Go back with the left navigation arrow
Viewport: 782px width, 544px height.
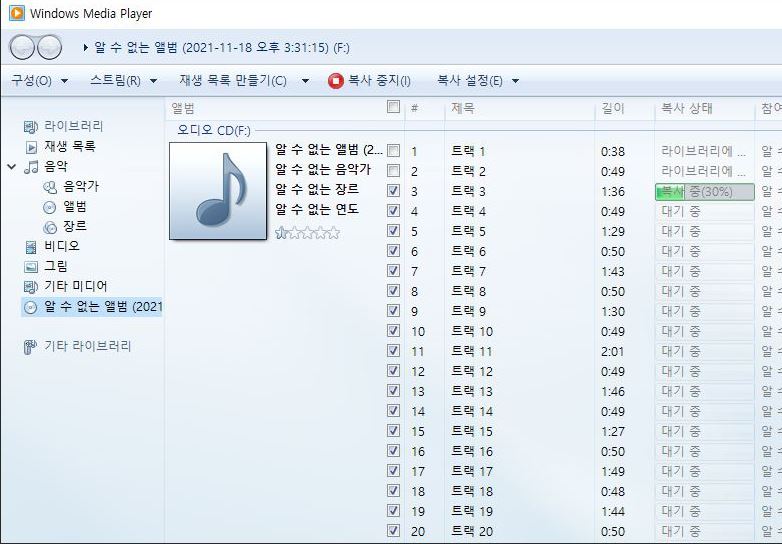22,47
